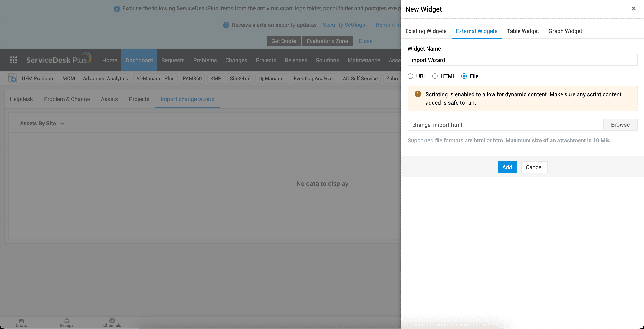This screenshot has width=644, height=329.
Task: Open the Existing Widgets tab
Action: (426, 31)
